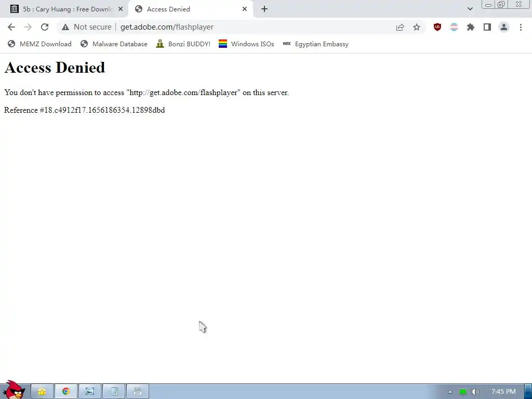Show hidden system tray icons
532x399 pixels.
[x=450, y=392]
